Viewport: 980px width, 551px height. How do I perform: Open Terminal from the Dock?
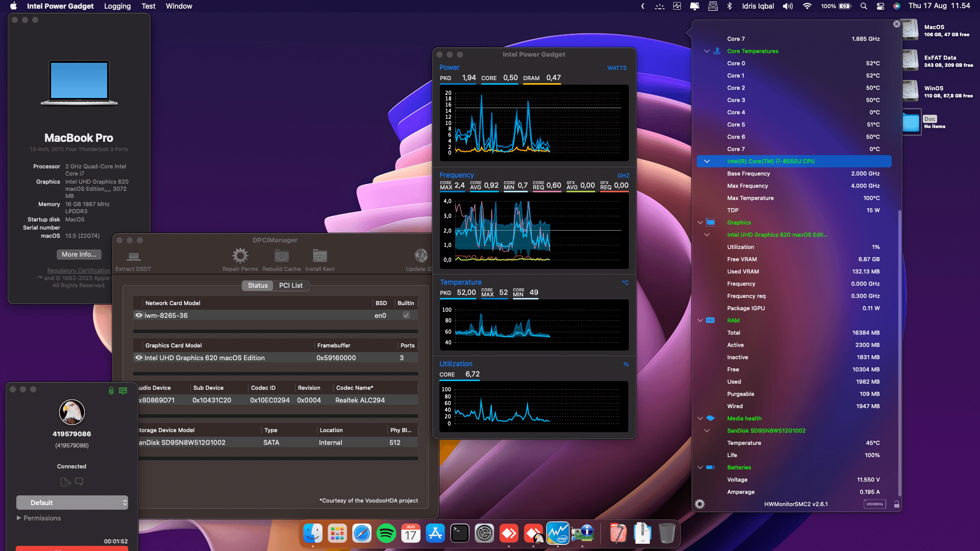(x=460, y=534)
